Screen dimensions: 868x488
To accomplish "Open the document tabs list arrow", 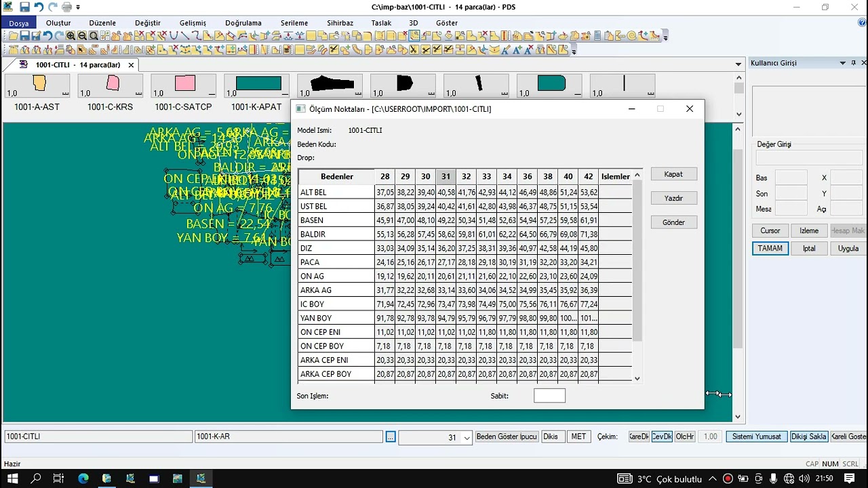I will 738,64.
